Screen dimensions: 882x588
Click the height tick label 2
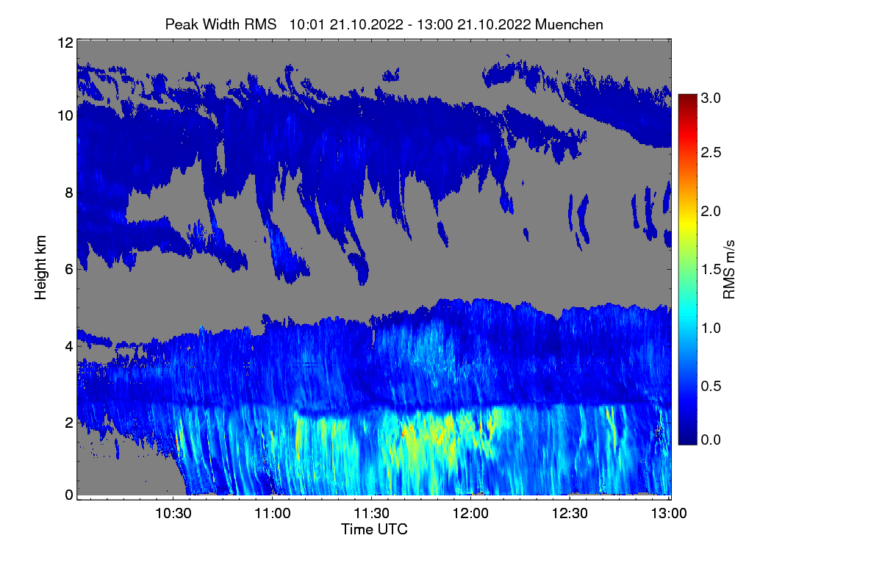coord(69,423)
